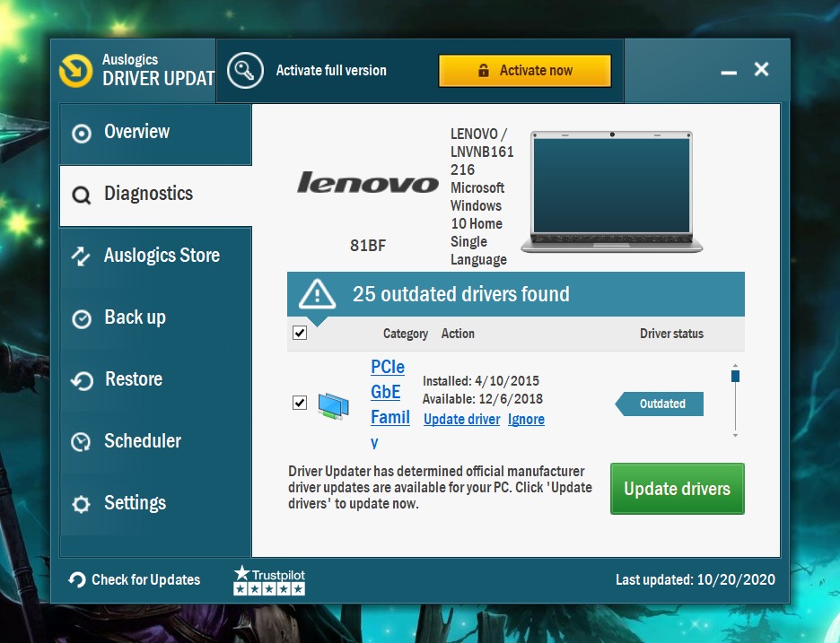Click the Scheduler timer icon
Viewport: 840px width, 643px height.
pyautogui.click(x=81, y=442)
